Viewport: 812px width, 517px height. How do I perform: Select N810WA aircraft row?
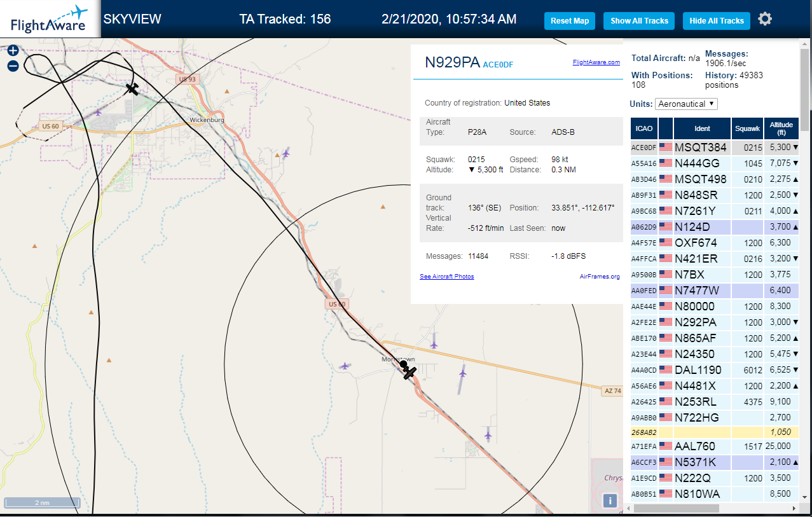715,493
